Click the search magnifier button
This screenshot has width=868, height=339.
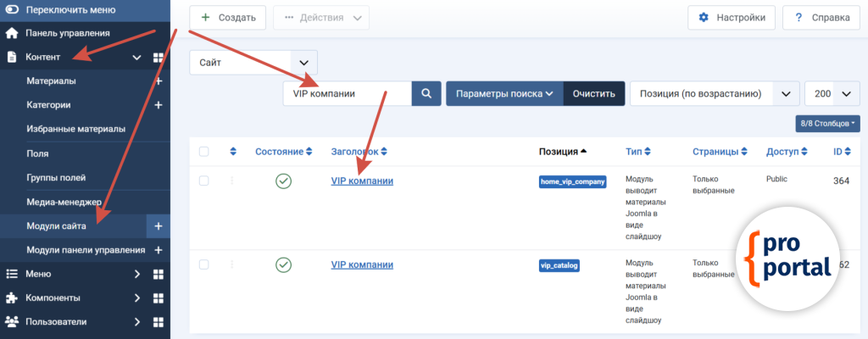tap(426, 94)
